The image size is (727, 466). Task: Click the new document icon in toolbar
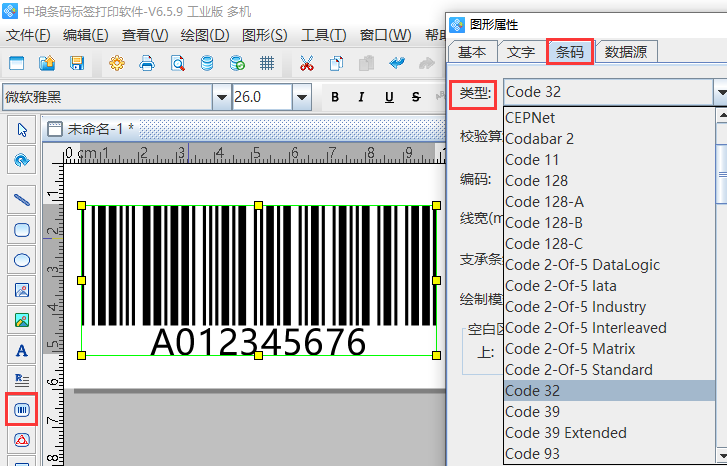pyautogui.click(x=17, y=63)
